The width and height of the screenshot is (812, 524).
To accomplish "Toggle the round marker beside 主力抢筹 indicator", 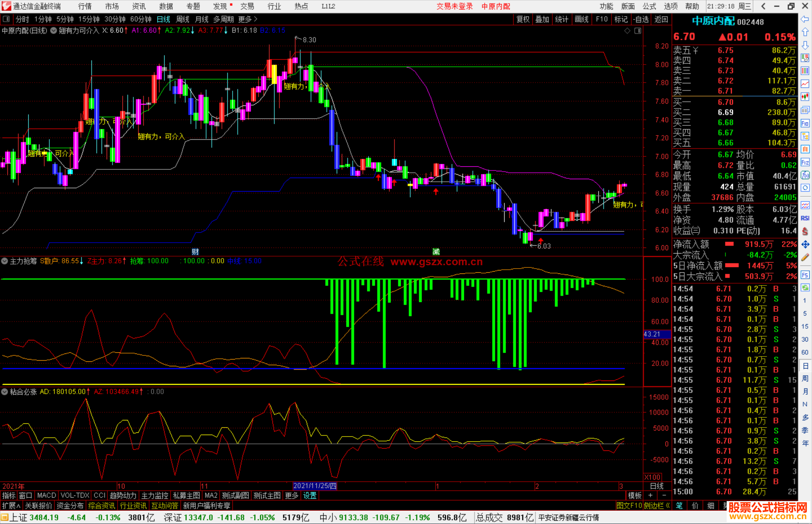I will point(5,261).
